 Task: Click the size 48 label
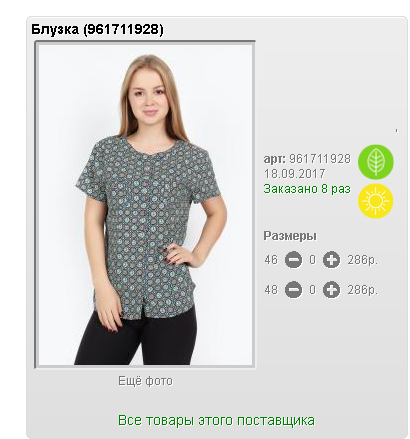(271, 290)
